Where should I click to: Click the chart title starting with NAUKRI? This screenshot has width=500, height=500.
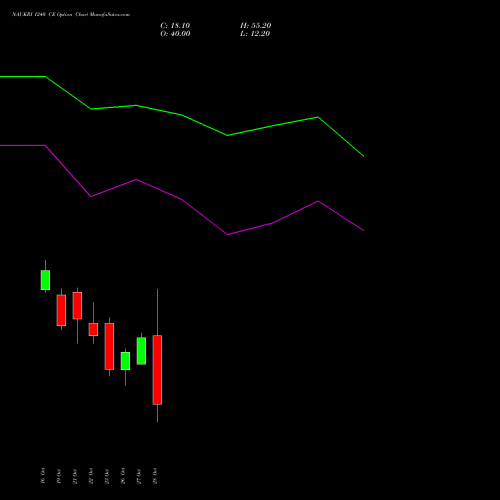click(71, 15)
